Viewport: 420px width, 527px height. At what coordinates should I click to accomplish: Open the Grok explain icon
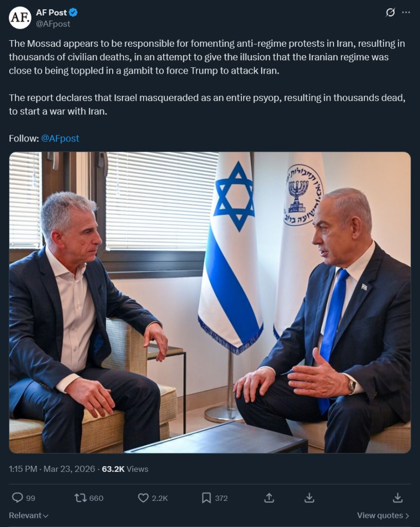click(x=390, y=12)
